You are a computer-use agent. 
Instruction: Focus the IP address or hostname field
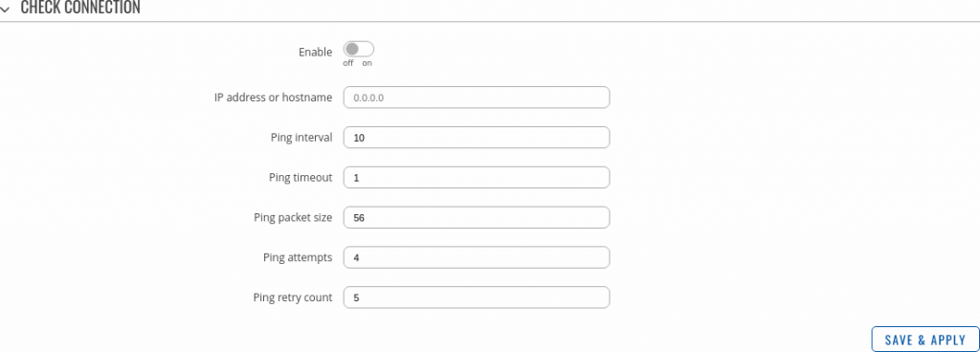(477, 98)
